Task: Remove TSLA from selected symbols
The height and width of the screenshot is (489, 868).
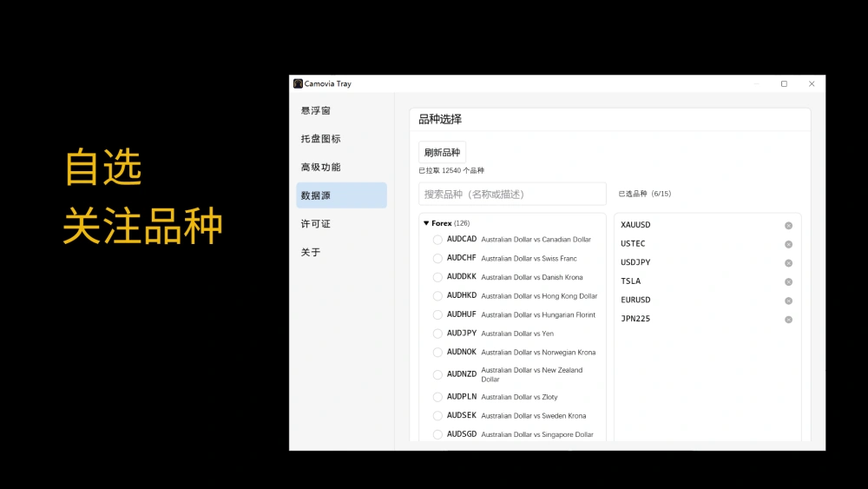Action: click(788, 282)
